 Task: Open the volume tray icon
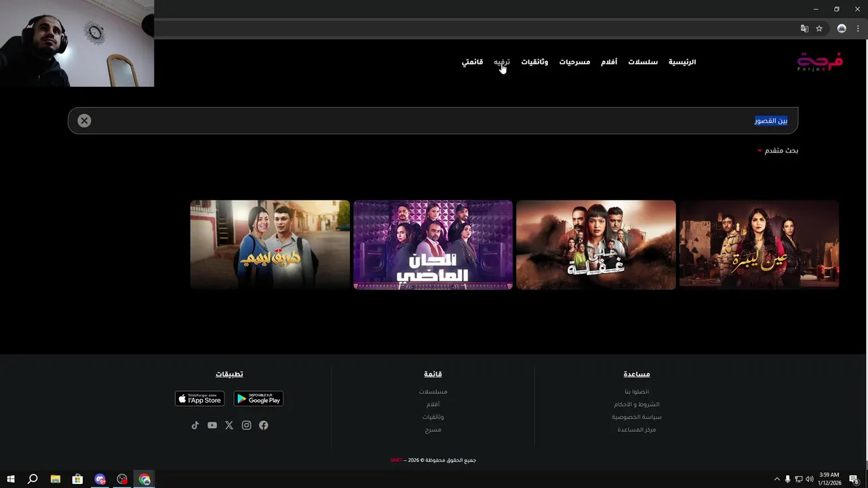pyautogui.click(x=810, y=479)
